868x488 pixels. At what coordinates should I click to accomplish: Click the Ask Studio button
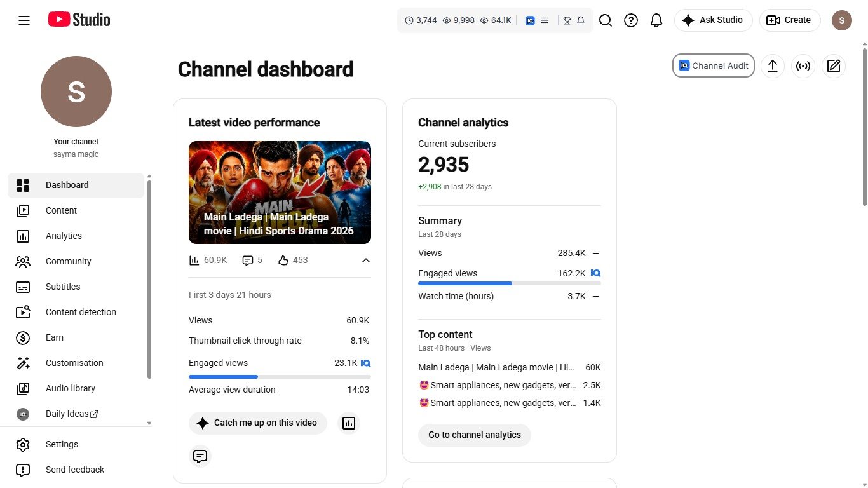point(713,20)
